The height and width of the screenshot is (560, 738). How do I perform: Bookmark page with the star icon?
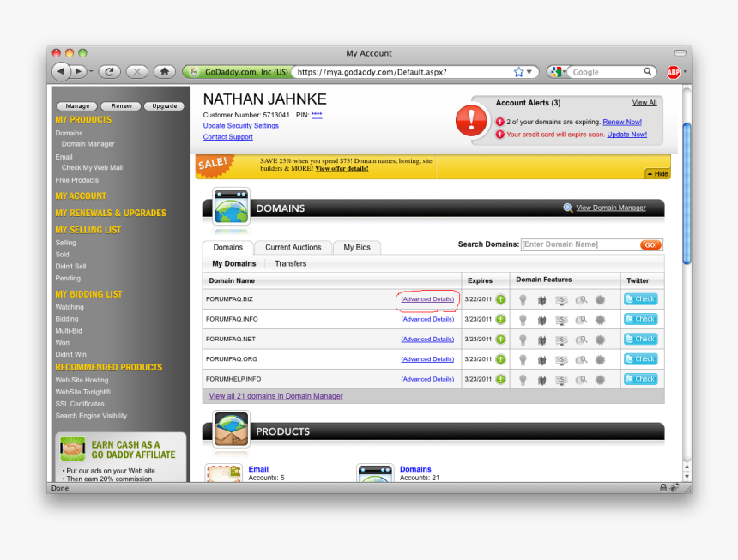[x=518, y=72]
